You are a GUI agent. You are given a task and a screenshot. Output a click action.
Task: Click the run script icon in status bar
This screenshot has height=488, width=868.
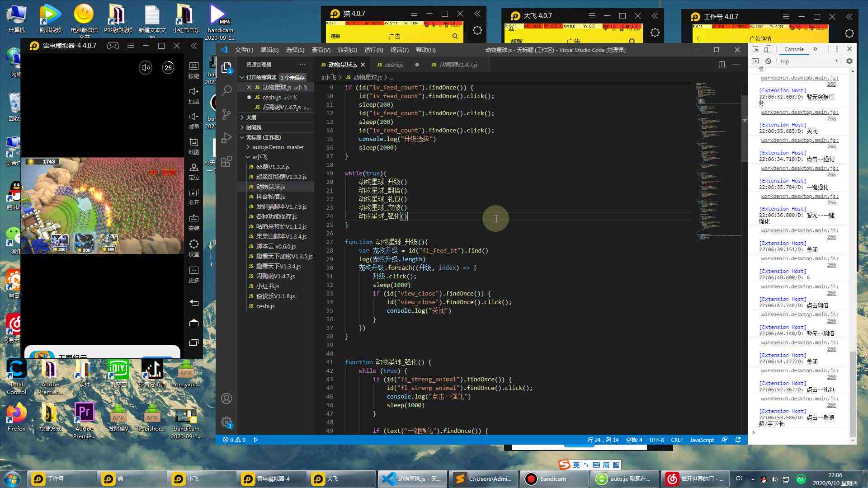click(x=256, y=440)
